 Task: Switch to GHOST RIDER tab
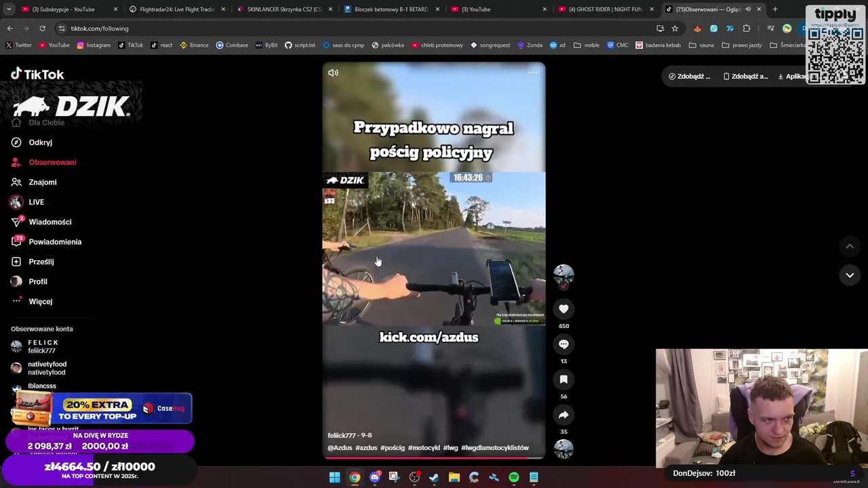pos(605,9)
